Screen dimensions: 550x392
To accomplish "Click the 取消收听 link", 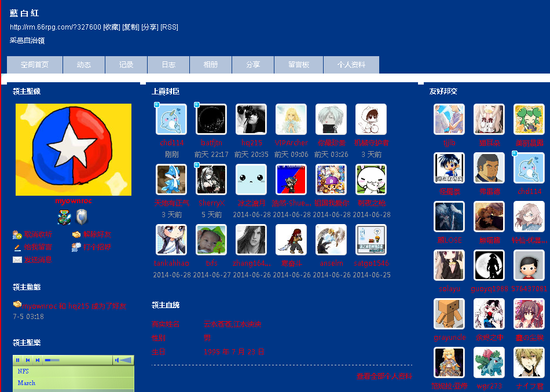I will pos(38,235).
